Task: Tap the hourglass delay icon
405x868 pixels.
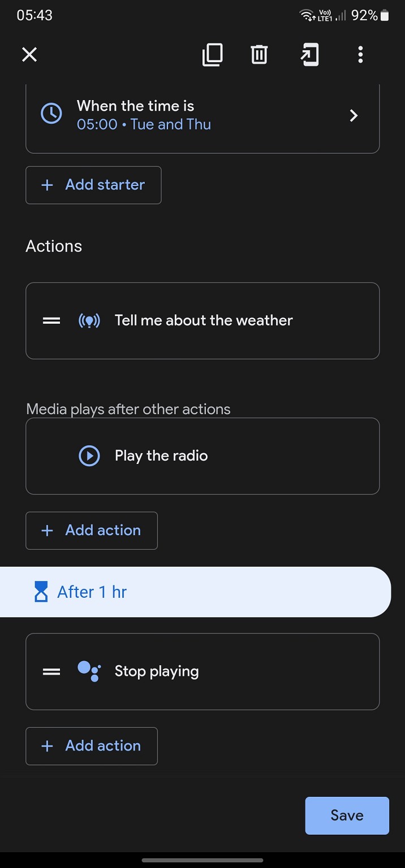Action: 41,592
